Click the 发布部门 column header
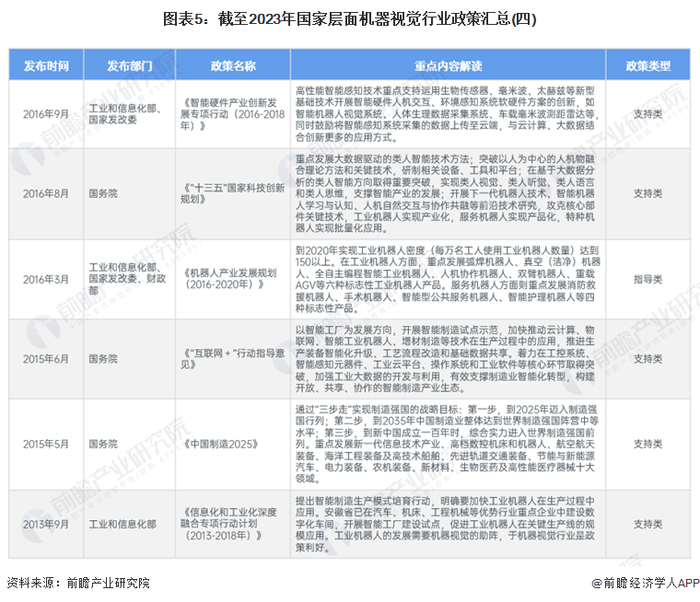The image size is (700, 602). tap(130, 66)
